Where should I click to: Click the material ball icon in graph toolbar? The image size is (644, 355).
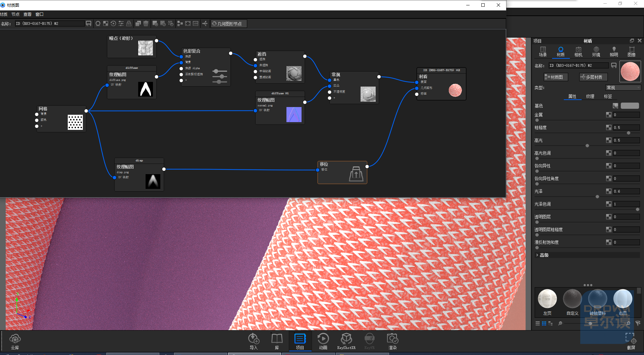point(98,23)
